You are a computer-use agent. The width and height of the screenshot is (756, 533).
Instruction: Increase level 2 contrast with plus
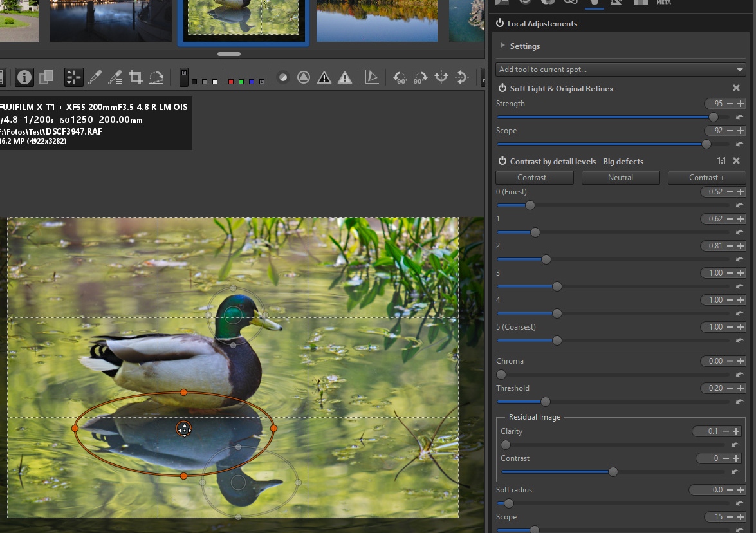741,246
